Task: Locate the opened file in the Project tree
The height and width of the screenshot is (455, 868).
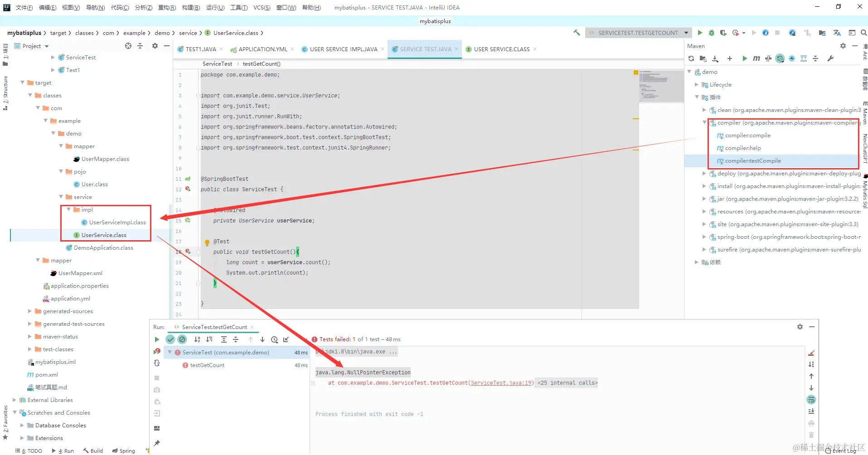Action: (128, 46)
